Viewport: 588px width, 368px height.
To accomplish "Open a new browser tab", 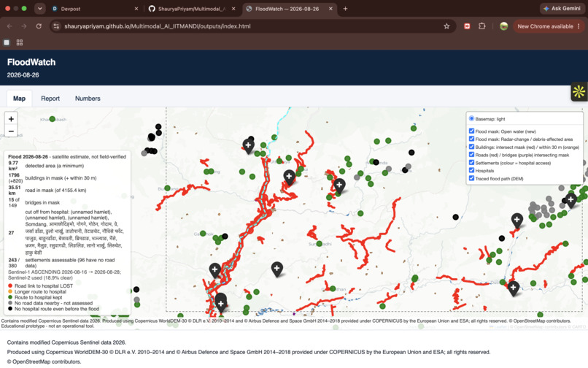I will [345, 8].
